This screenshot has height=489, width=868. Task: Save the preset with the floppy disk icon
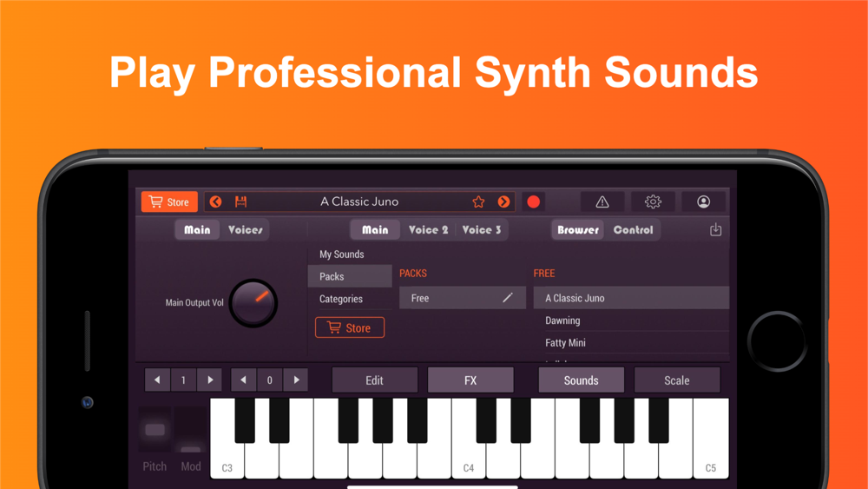tap(240, 202)
